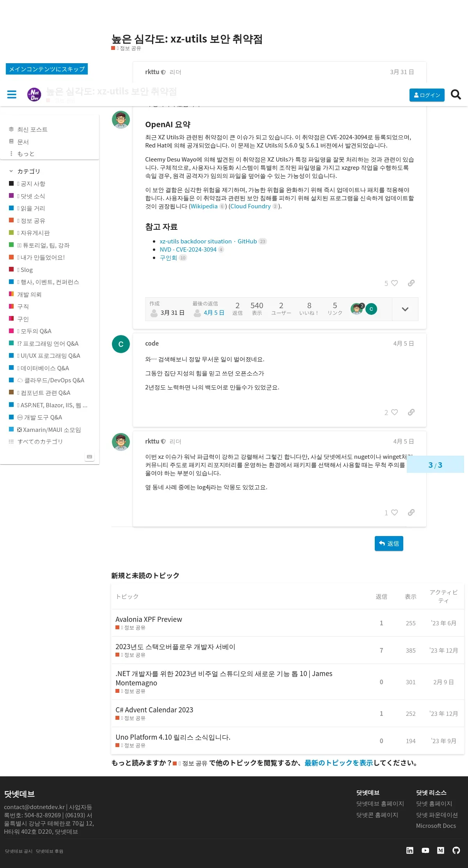Image resolution: width=468 pixels, height=868 pixels.
Task: Sort topics by 返信 column header
Action: click(381, 597)
